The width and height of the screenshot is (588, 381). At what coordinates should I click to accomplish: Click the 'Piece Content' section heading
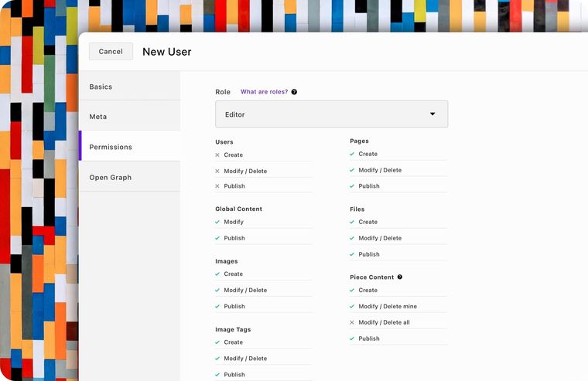tap(371, 277)
